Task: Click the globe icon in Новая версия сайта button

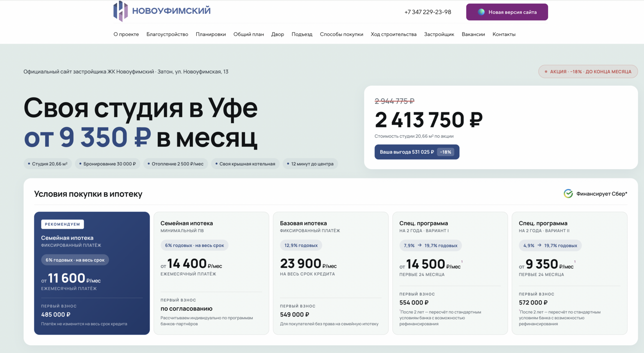Action: [481, 12]
